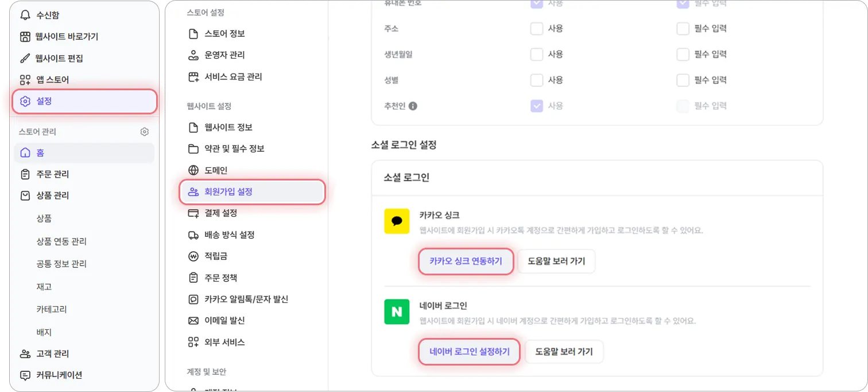Image resolution: width=868 pixels, height=392 pixels.
Task: Click the yellow KakaoTalk logo icon
Action: (397, 221)
